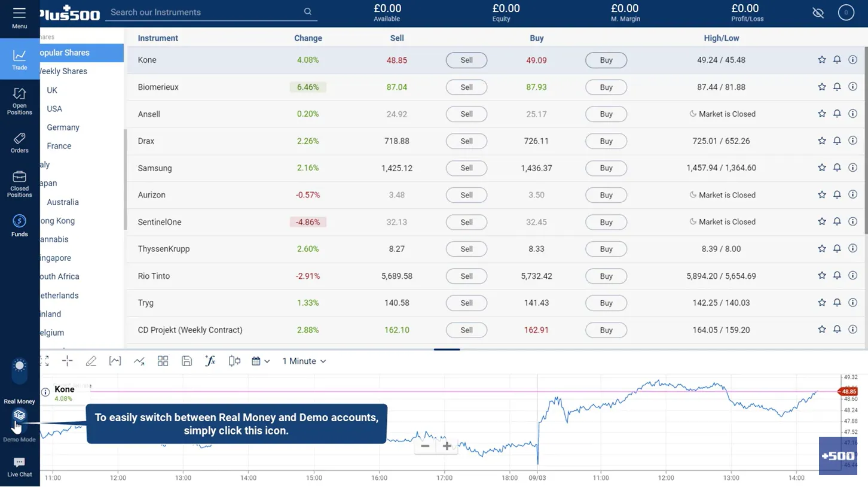The width and height of the screenshot is (868, 487).
Task: Toggle hide balance eye icon
Action: pyautogui.click(x=818, y=13)
